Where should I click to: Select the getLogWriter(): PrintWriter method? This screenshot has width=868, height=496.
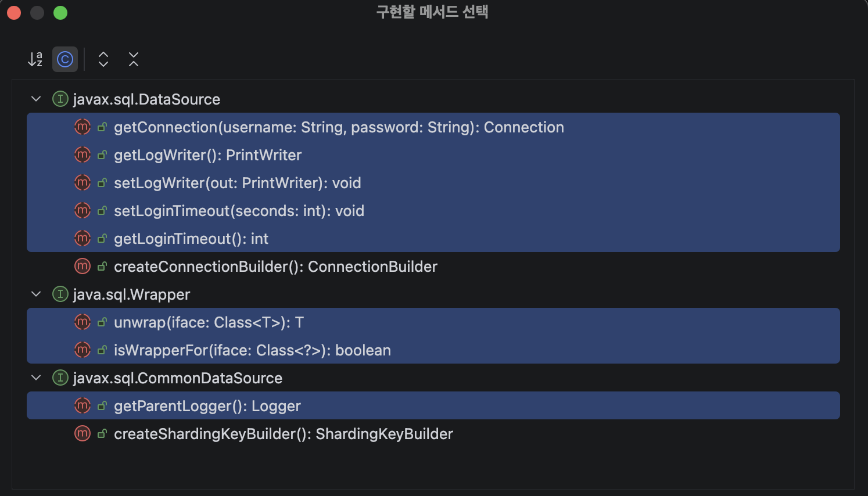click(433, 155)
